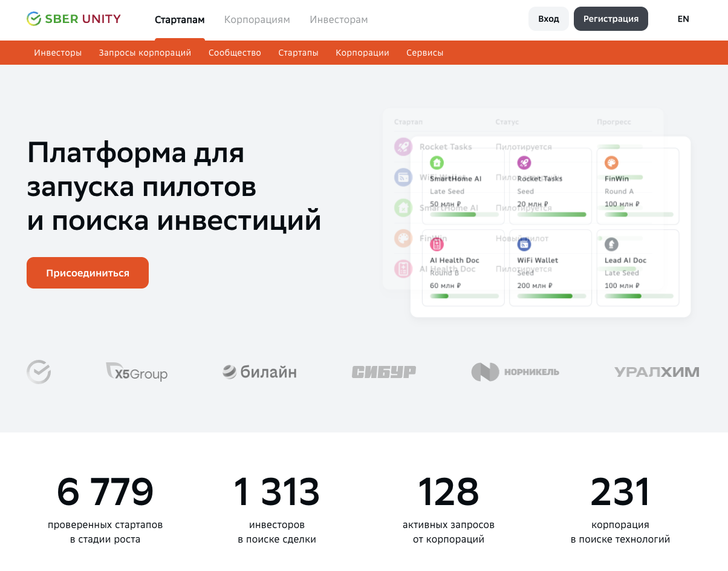Switch language with the EN link
Image resolution: width=728 pixels, height=571 pixels.
[683, 19]
